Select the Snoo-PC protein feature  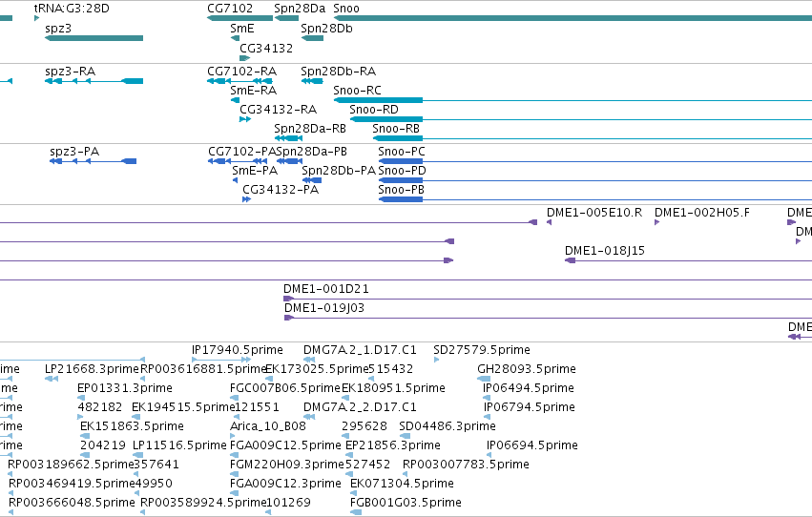595,161
